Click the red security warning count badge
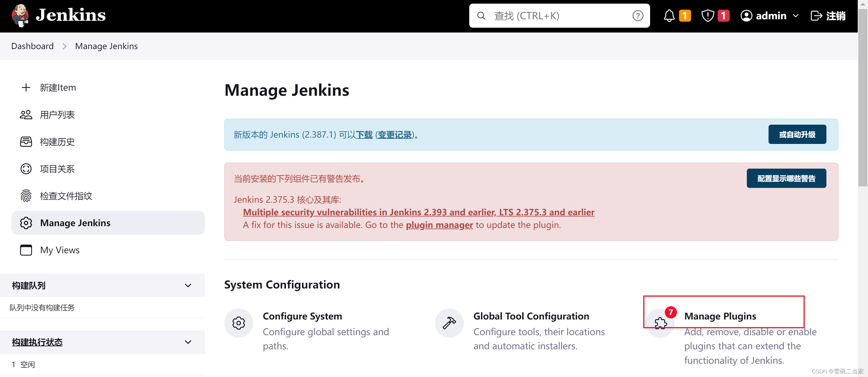Screen dimensions: 868x377 723,16
